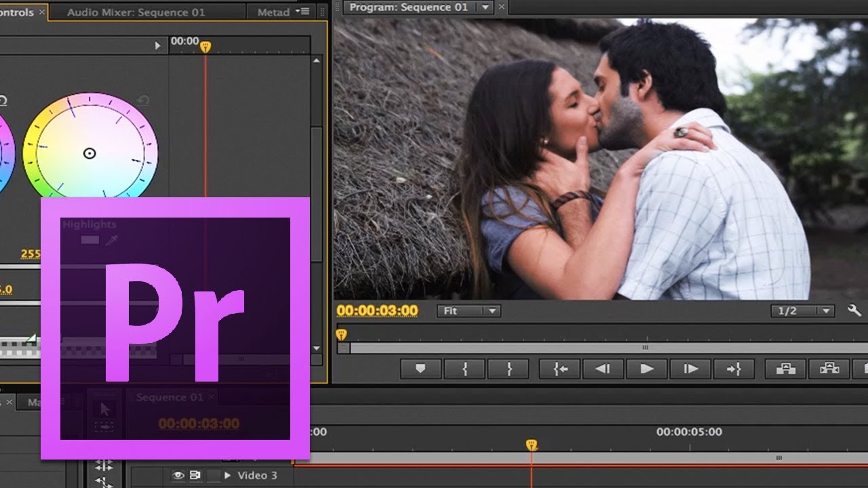This screenshot has height=488, width=868.
Task: Click the timeline panel playhead marker
Action: click(x=532, y=445)
